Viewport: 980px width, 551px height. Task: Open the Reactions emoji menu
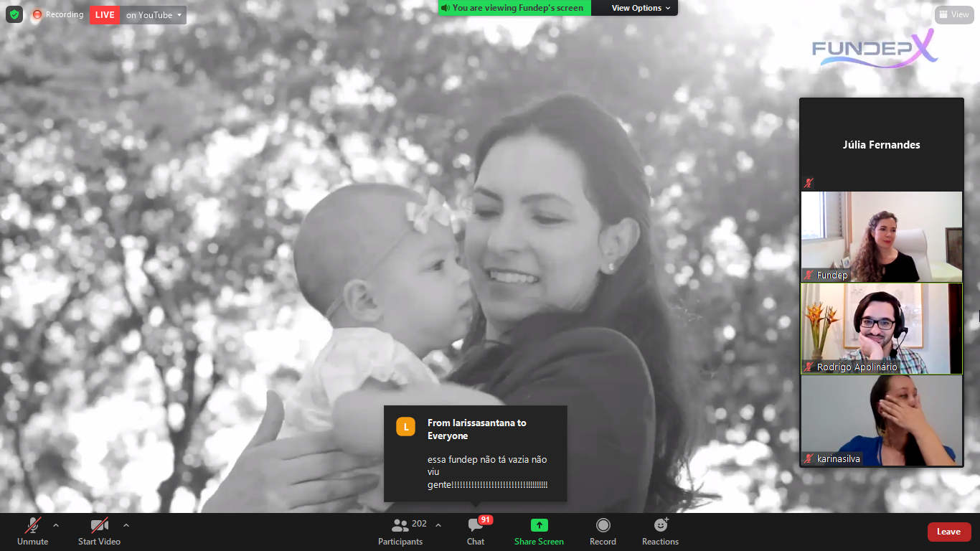660,525
